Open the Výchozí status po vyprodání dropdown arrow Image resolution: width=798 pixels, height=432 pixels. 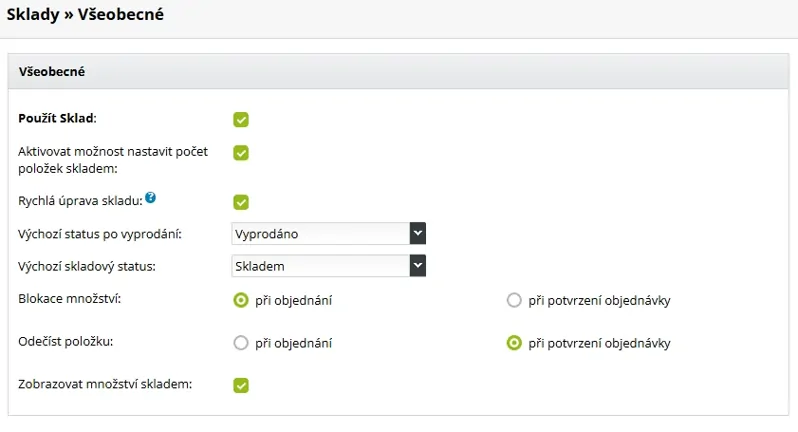417,234
